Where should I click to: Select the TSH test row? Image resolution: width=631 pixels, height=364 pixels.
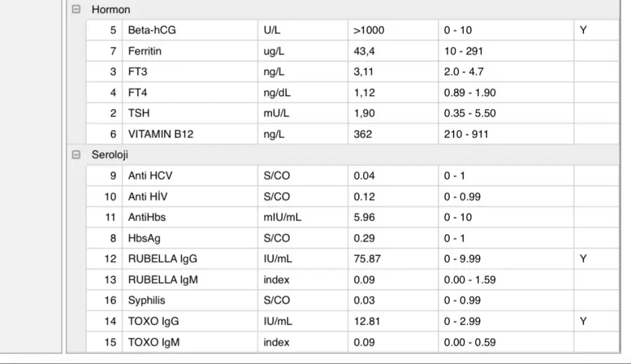pos(139,113)
